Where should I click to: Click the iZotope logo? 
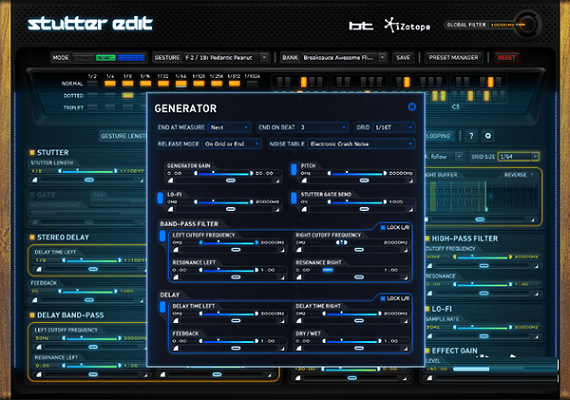407,25
